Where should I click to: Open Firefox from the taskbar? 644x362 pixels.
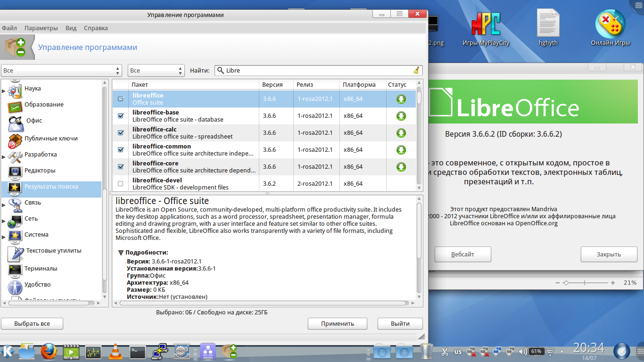pyautogui.click(x=49, y=352)
